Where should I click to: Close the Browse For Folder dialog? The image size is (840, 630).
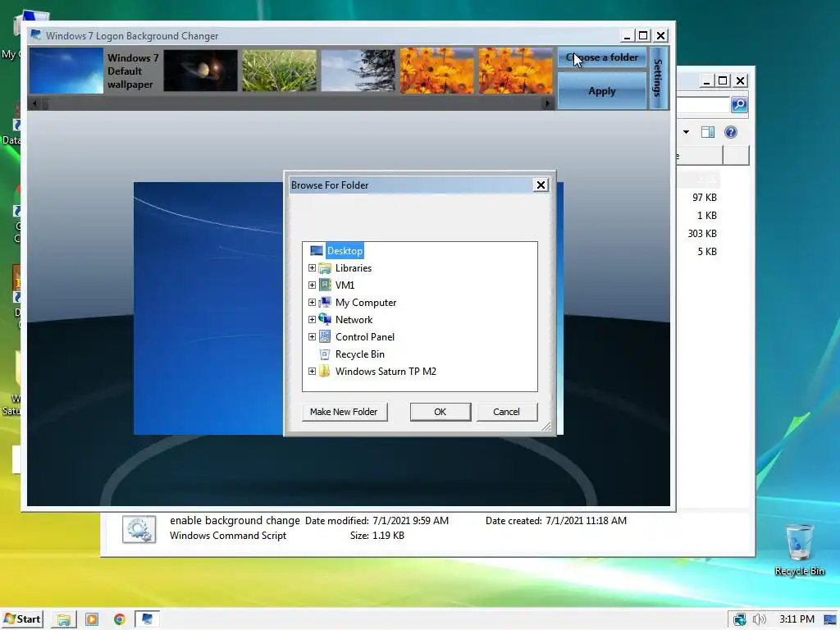pos(541,185)
